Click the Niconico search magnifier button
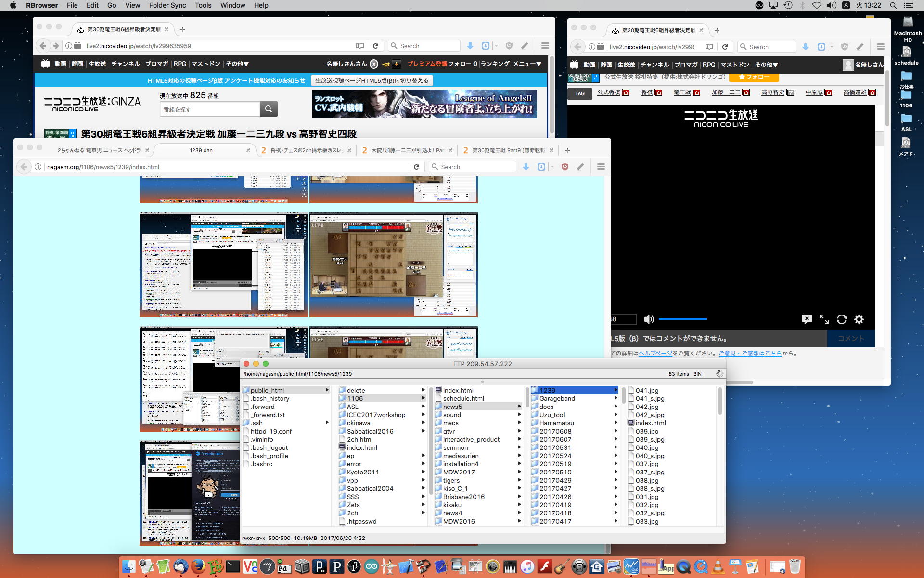 pos(269,109)
